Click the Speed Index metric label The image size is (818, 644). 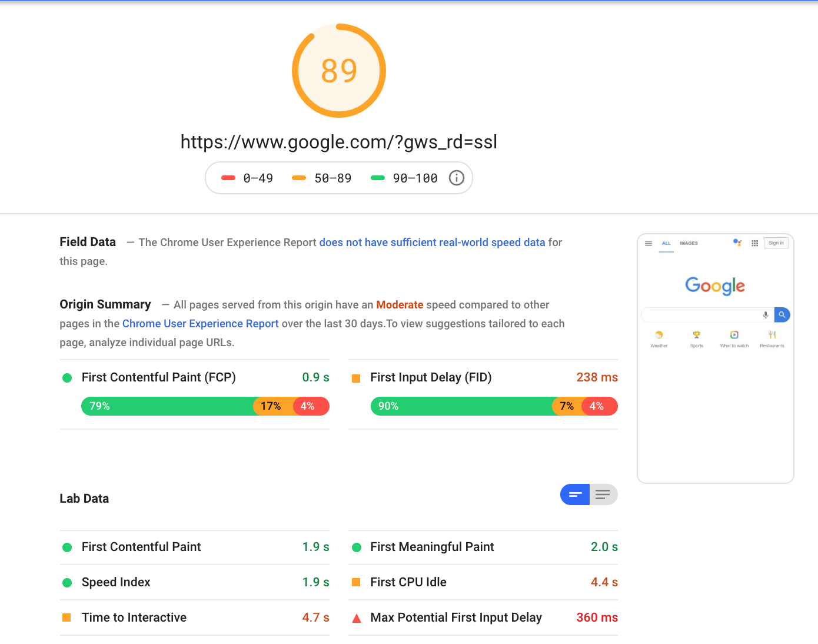point(116,582)
